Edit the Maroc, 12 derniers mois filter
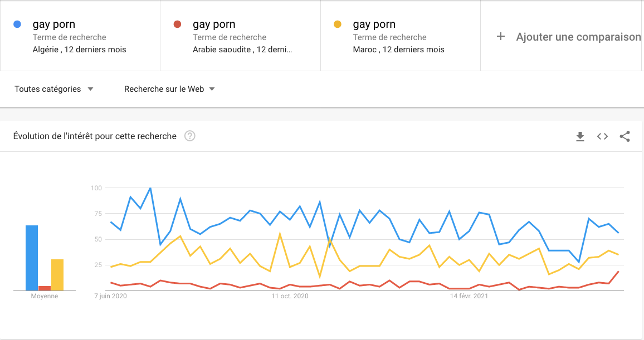644x340 pixels. click(x=398, y=50)
